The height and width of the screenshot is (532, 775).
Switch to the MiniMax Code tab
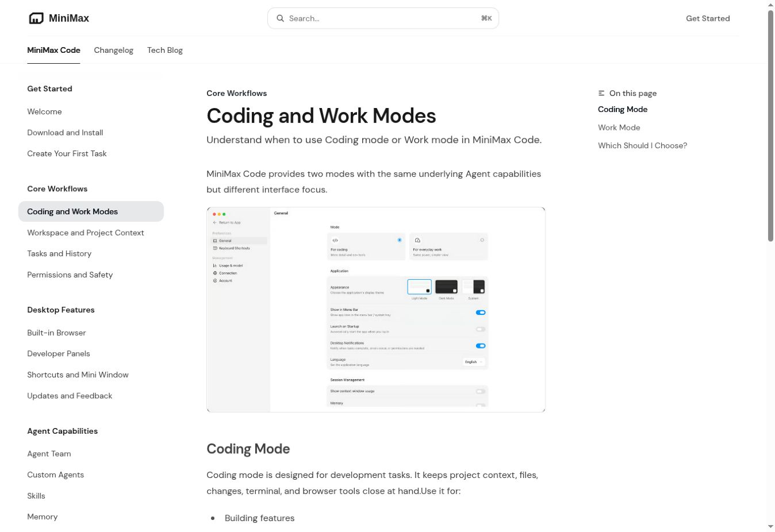click(53, 50)
